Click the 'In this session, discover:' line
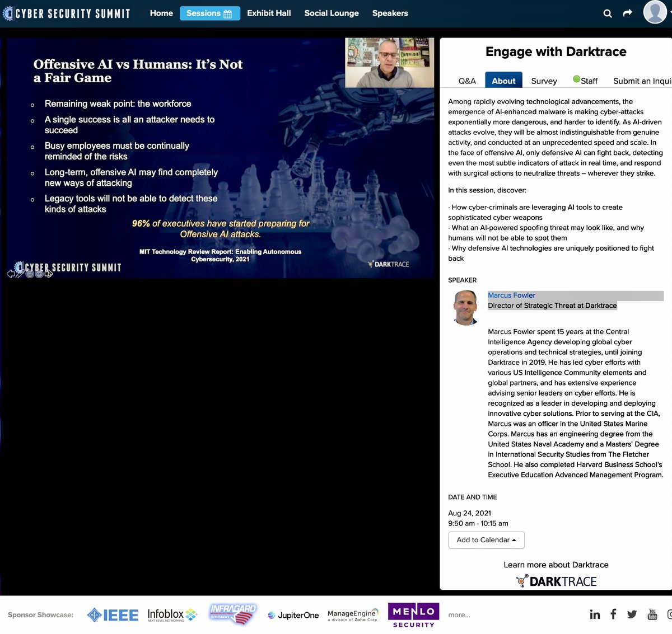 [x=487, y=190]
